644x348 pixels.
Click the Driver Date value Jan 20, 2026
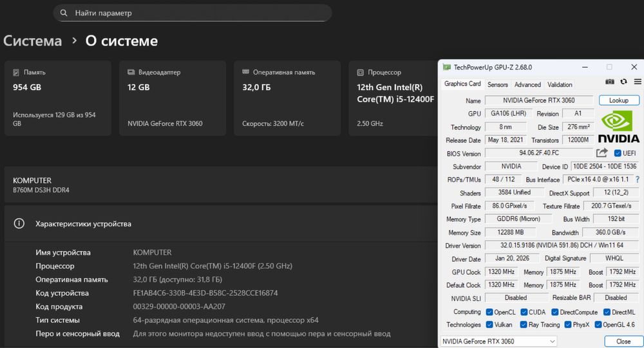coord(512,258)
